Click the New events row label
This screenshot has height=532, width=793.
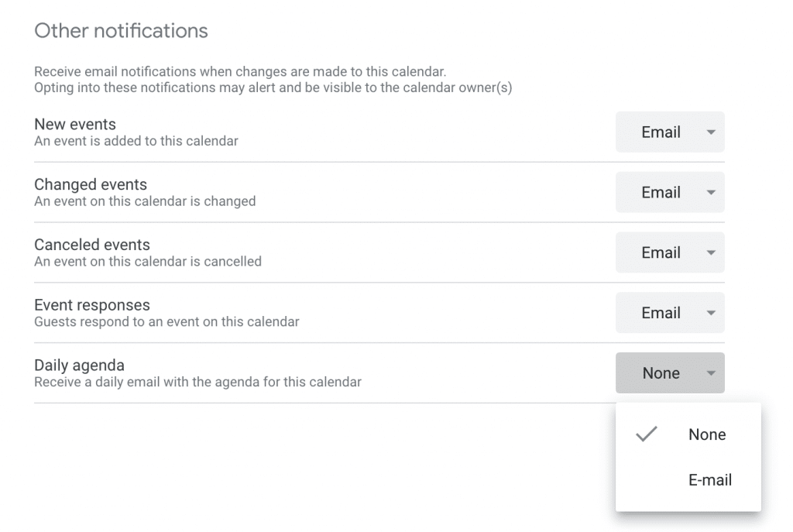point(75,124)
